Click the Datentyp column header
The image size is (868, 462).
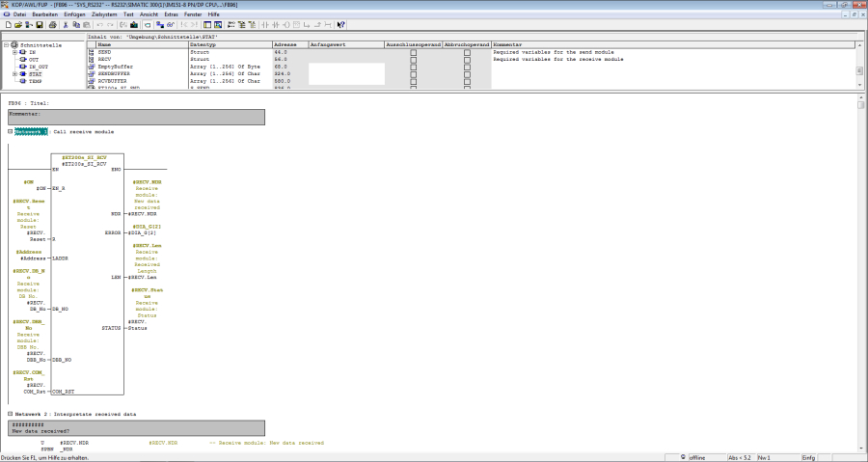(x=203, y=45)
